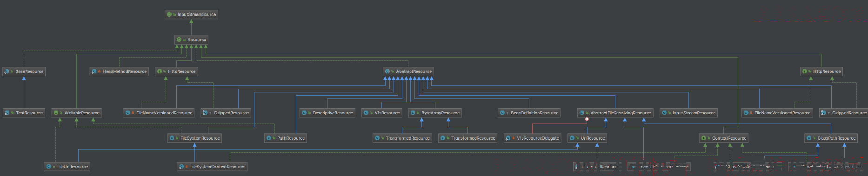This screenshot has height=176, width=868.
Task: Select the ByteArrayResource label
Action: click(441, 113)
